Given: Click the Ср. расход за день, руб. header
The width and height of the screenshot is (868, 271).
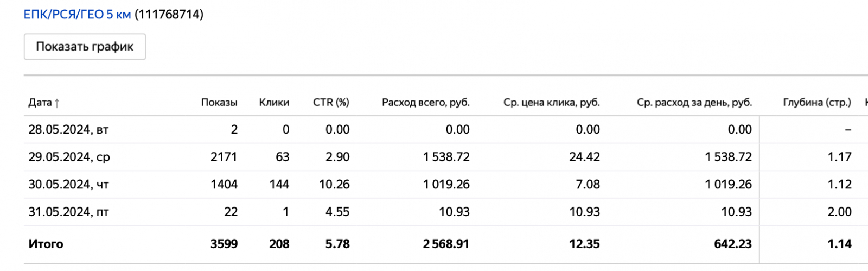Looking at the screenshot, I should click(694, 103).
